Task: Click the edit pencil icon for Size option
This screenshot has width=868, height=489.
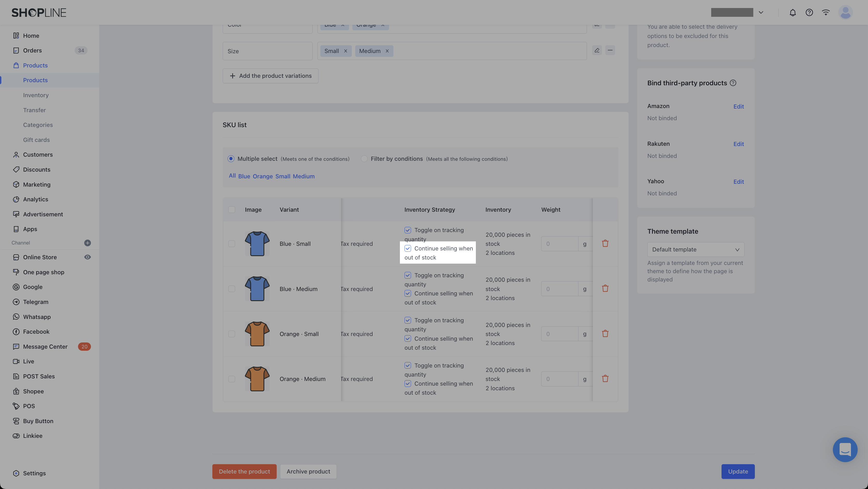Action: (597, 51)
